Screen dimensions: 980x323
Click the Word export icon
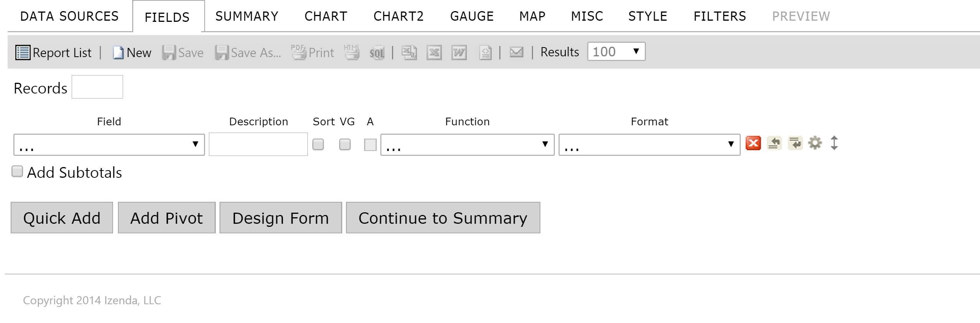[x=459, y=52]
